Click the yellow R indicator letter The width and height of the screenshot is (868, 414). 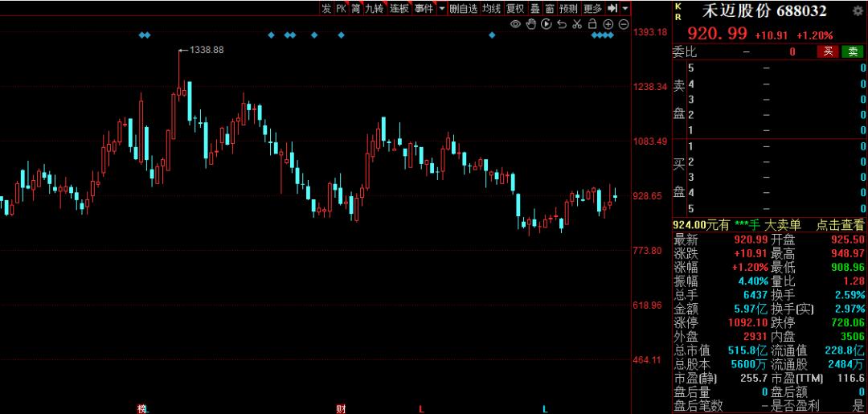pos(678,17)
